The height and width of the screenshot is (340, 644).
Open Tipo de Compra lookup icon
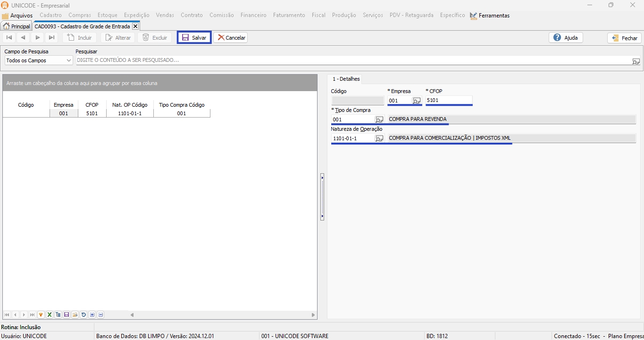(379, 119)
